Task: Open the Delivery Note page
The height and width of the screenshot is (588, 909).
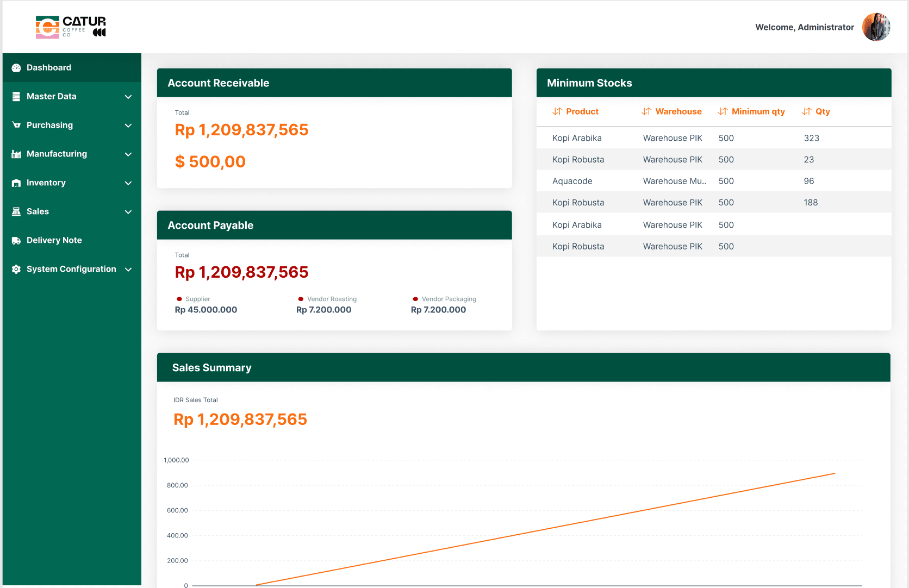Action: (72, 241)
